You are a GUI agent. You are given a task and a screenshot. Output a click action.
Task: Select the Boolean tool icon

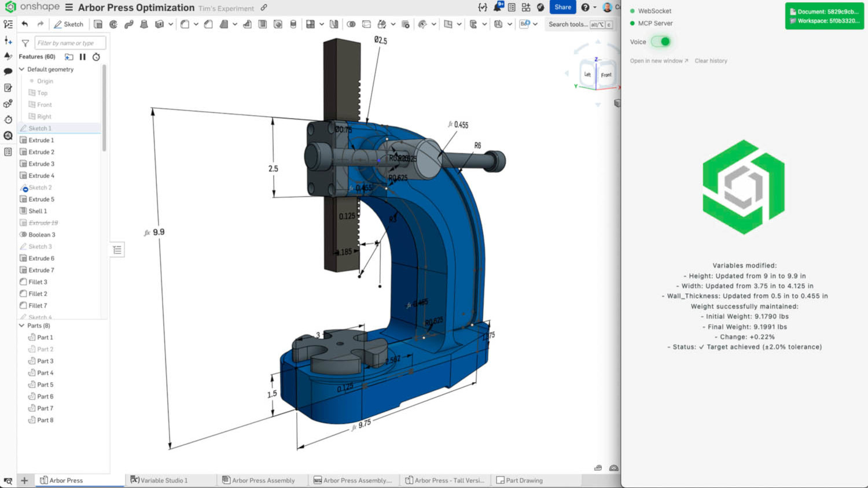[351, 24]
